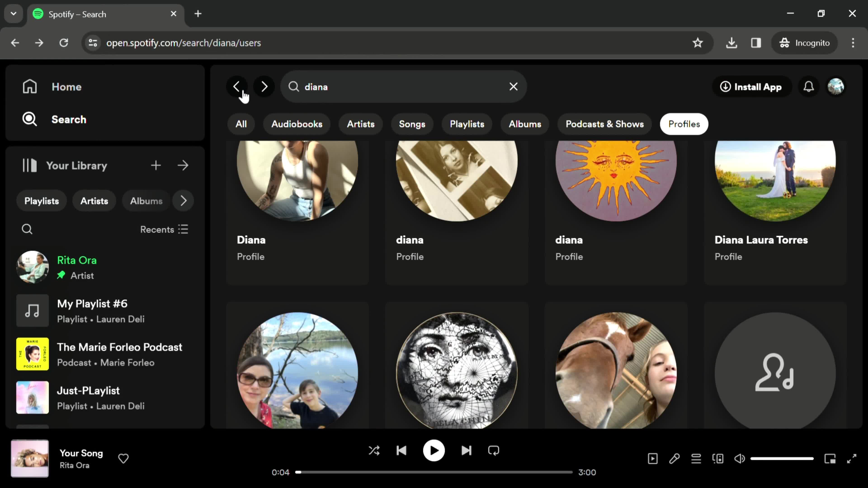Open notifications bell
868x488 pixels.
808,87
